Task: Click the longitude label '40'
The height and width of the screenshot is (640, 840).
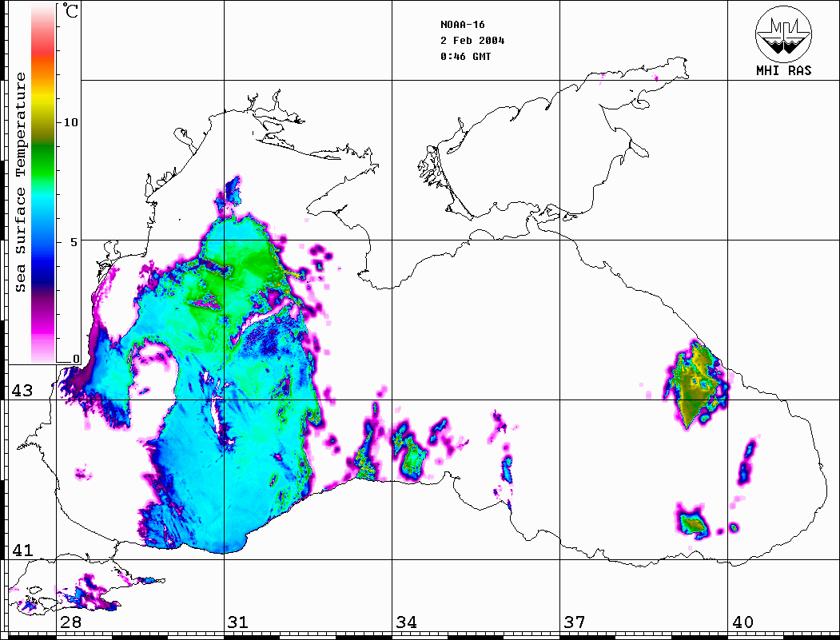Action: [742, 622]
